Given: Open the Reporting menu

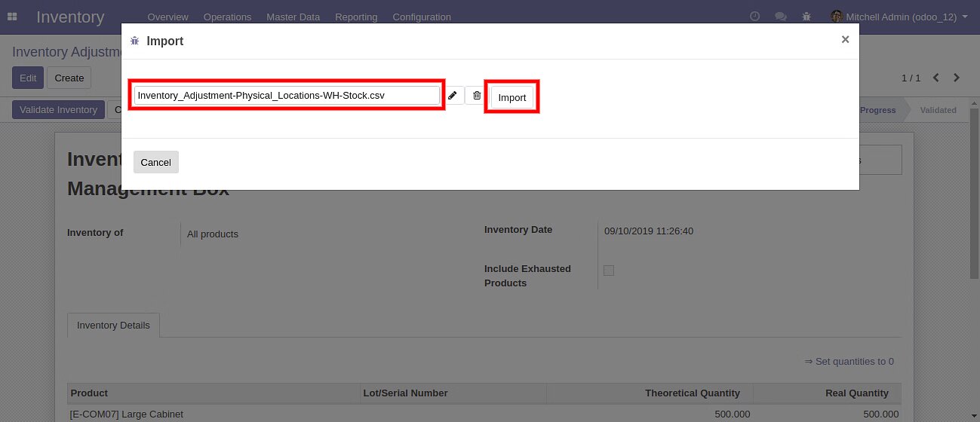Looking at the screenshot, I should pyautogui.click(x=356, y=17).
